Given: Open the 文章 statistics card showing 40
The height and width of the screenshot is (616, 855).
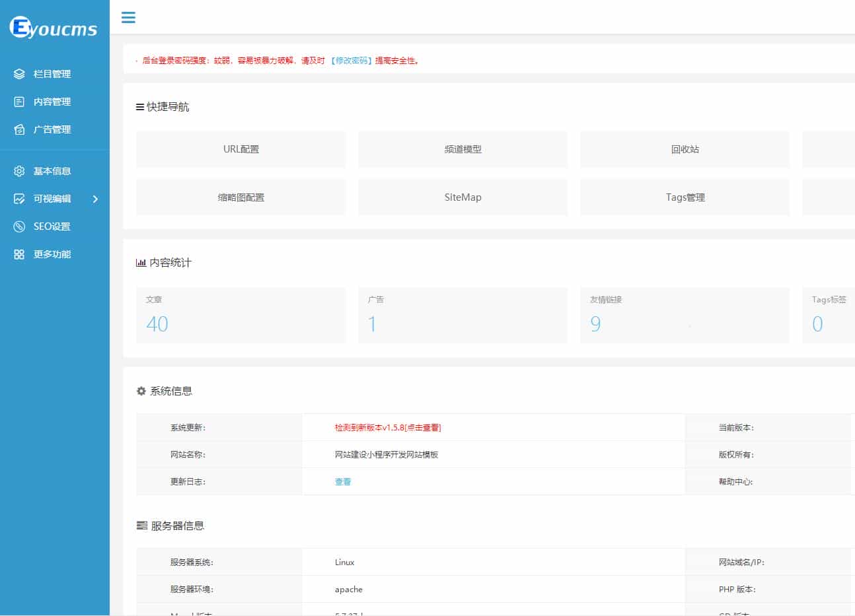Looking at the screenshot, I should click(241, 315).
